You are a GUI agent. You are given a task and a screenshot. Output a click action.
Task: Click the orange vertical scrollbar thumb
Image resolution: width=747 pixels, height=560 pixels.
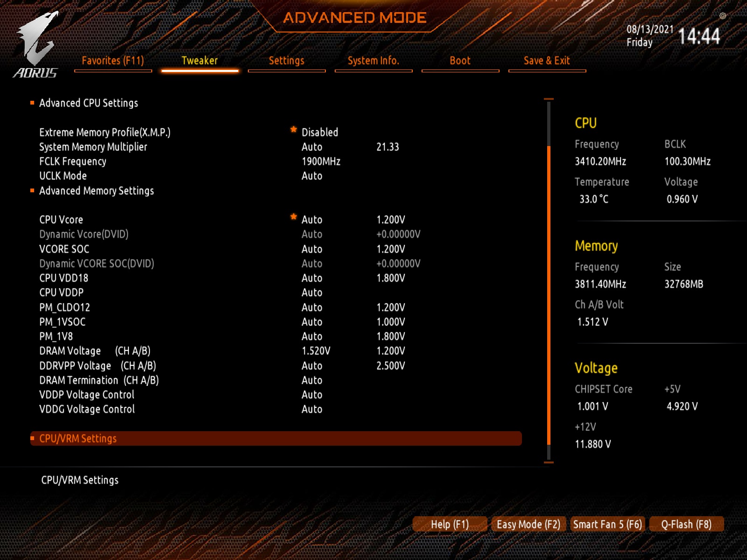[x=549, y=295]
